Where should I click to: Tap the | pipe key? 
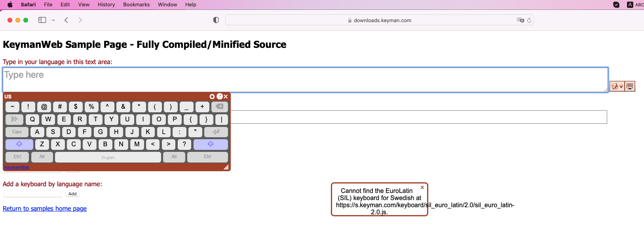coord(222,119)
